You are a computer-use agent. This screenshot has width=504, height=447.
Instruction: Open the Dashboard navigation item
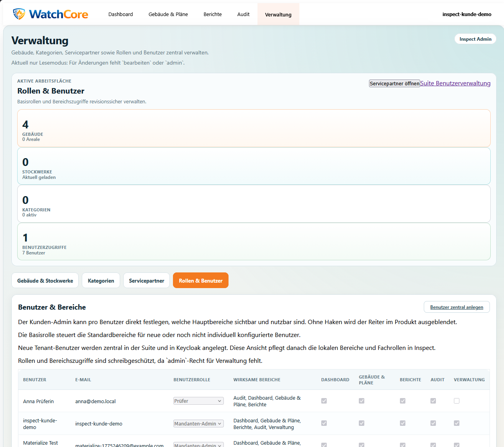click(x=120, y=14)
